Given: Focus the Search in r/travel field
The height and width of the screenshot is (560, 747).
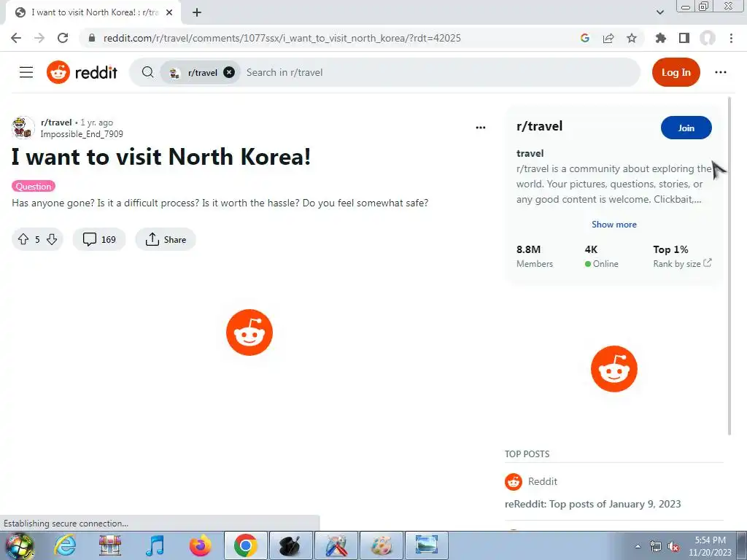Looking at the screenshot, I should pyautogui.click(x=438, y=72).
